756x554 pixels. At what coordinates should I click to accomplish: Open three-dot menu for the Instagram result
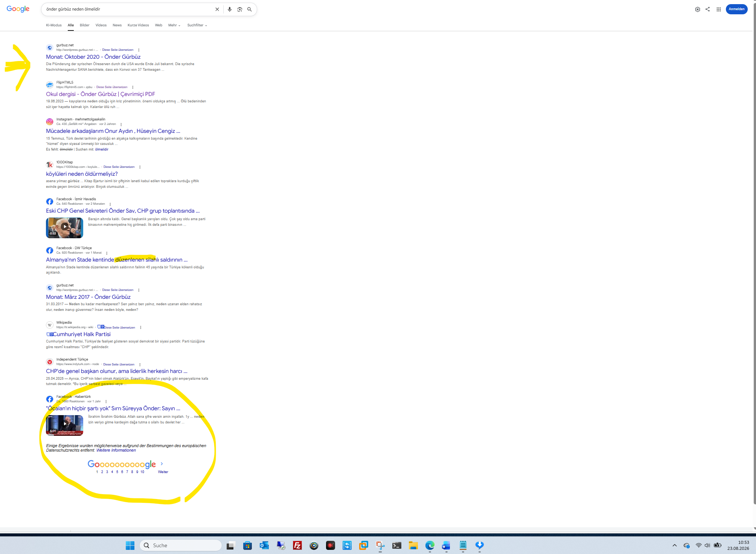click(x=121, y=124)
